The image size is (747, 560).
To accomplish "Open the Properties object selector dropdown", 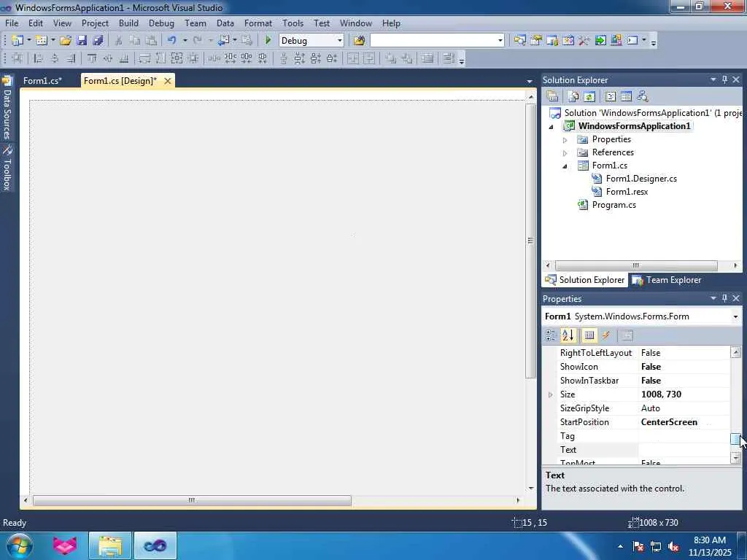I will pyautogui.click(x=735, y=316).
